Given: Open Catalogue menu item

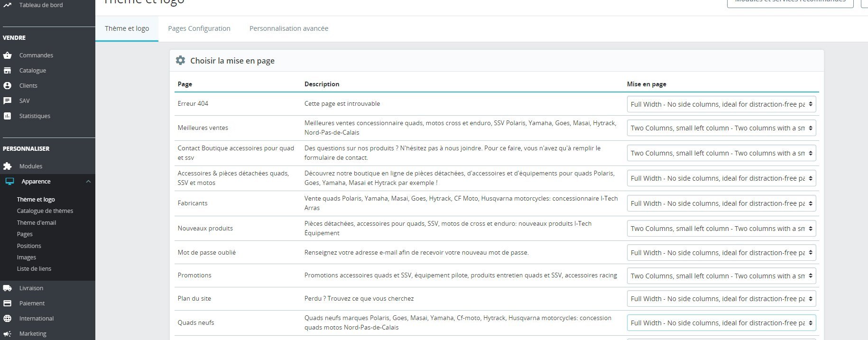Looking at the screenshot, I should point(33,71).
